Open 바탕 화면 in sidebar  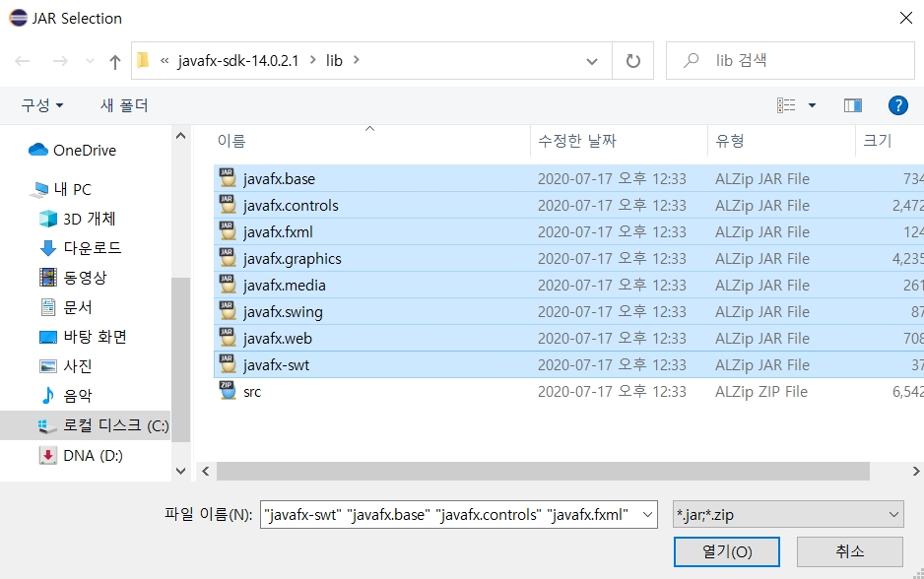[x=95, y=337]
